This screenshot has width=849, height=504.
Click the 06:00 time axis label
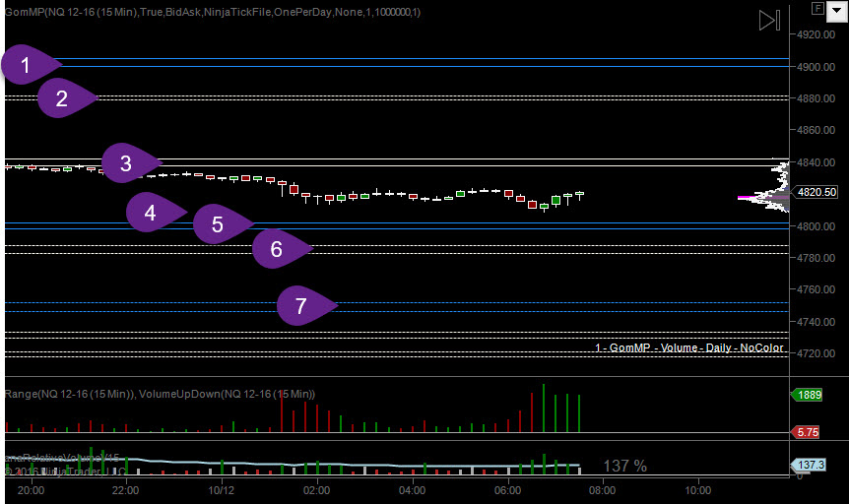point(508,490)
